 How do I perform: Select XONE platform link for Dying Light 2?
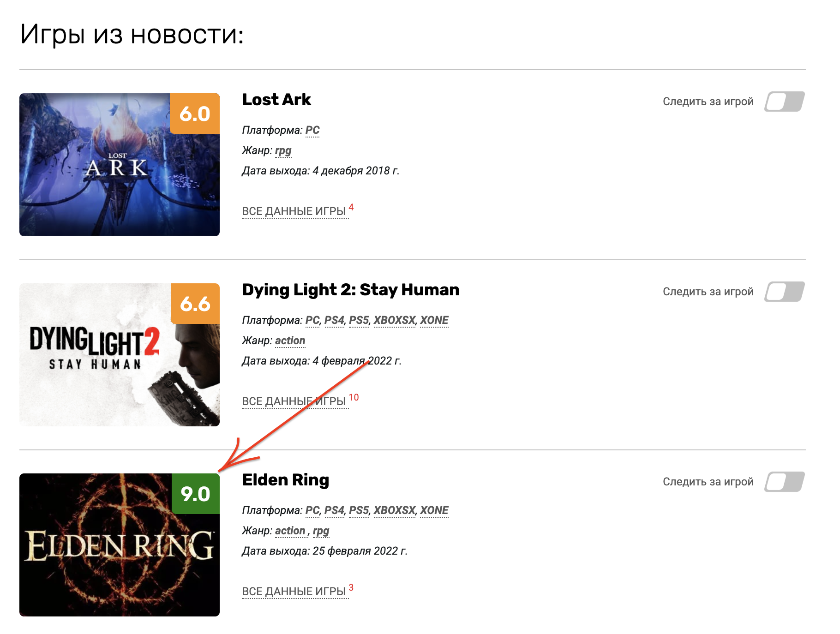[x=434, y=320]
